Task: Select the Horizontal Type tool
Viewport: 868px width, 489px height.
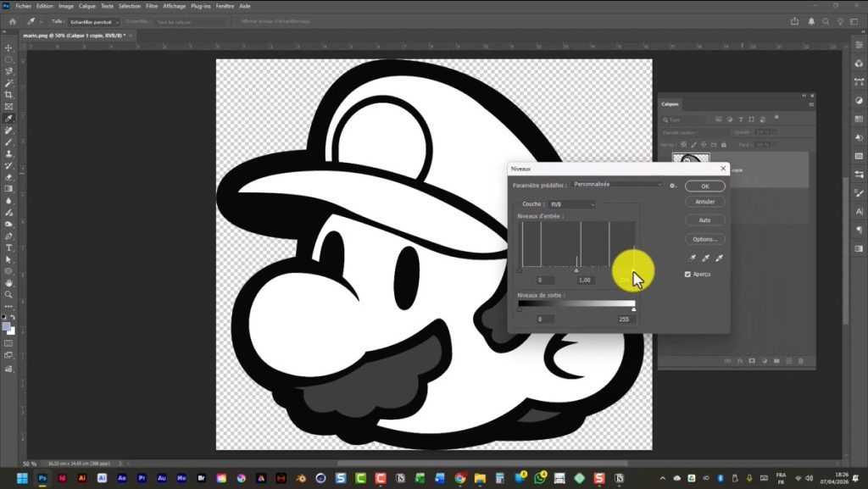Action: point(8,247)
